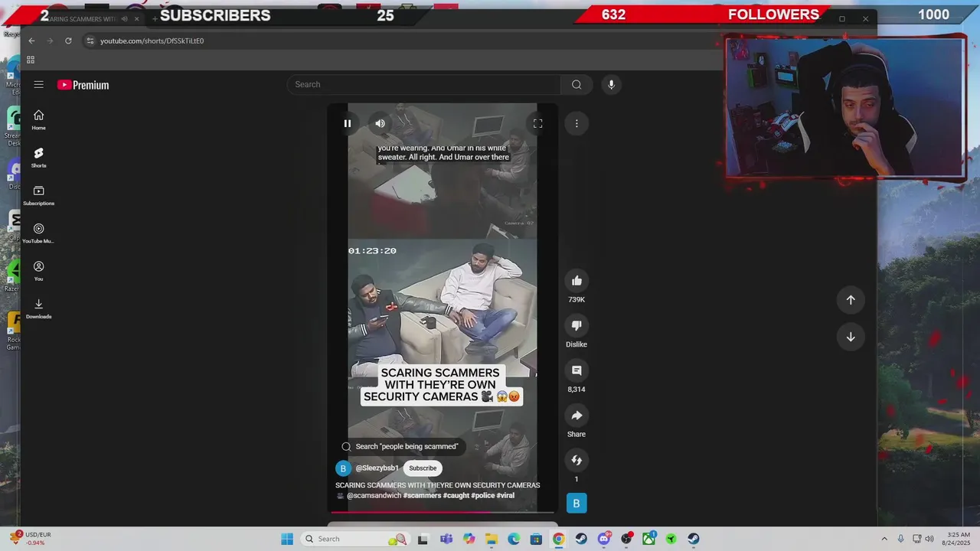Open Shorts in the YouTube sidebar
This screenshot has width=980, height=551.
pos(38,158)
